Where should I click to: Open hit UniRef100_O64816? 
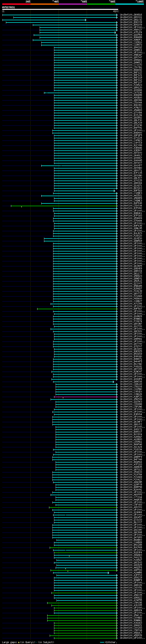tap(131, 15)
